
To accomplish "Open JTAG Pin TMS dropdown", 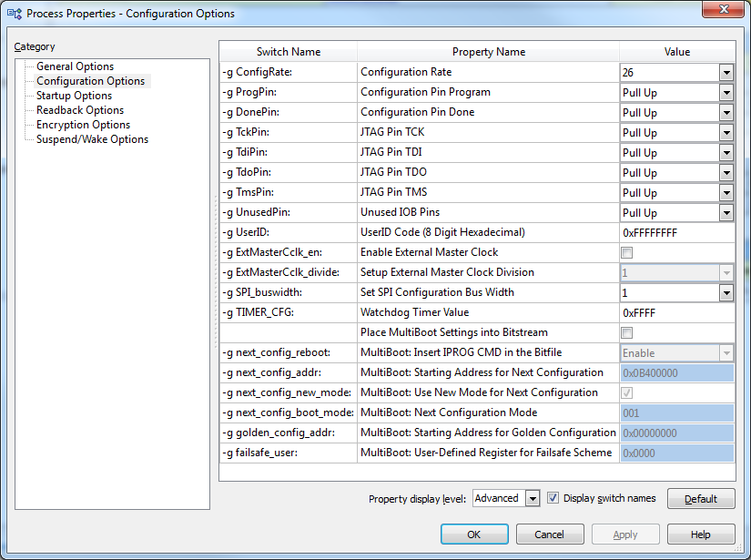I will point(726,193).
